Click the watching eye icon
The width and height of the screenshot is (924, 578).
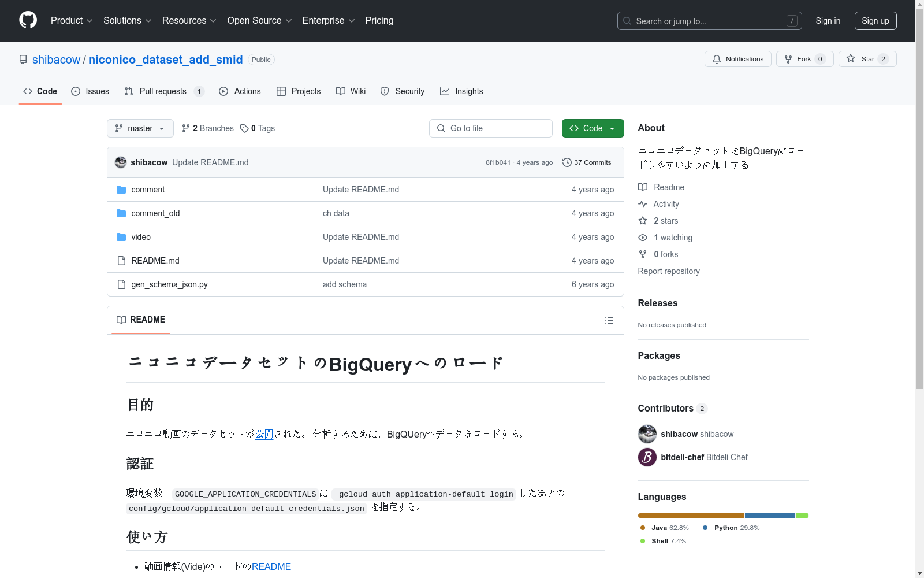coord(643,238)
